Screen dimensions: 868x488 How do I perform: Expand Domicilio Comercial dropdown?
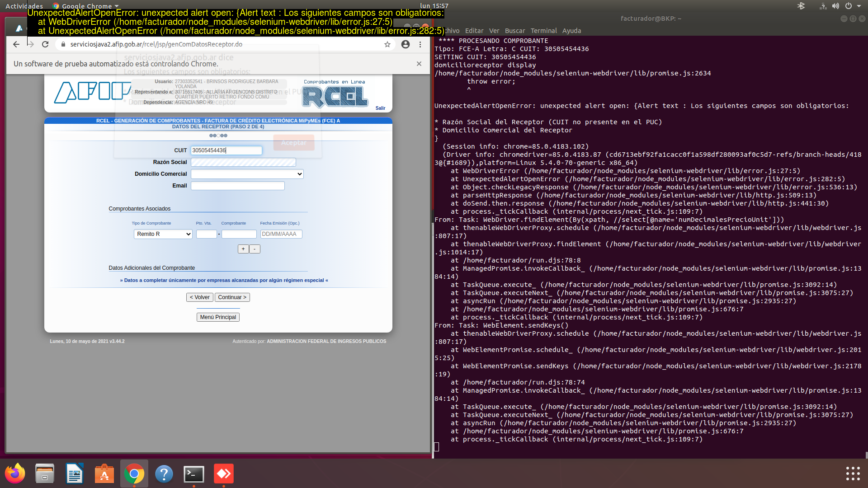pos(247,174)
